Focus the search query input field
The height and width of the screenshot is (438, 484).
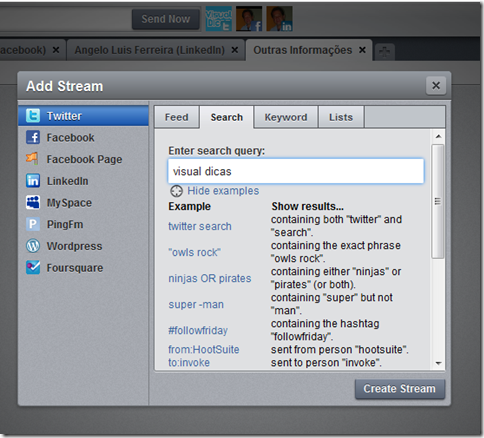click(x=296, y=171)
